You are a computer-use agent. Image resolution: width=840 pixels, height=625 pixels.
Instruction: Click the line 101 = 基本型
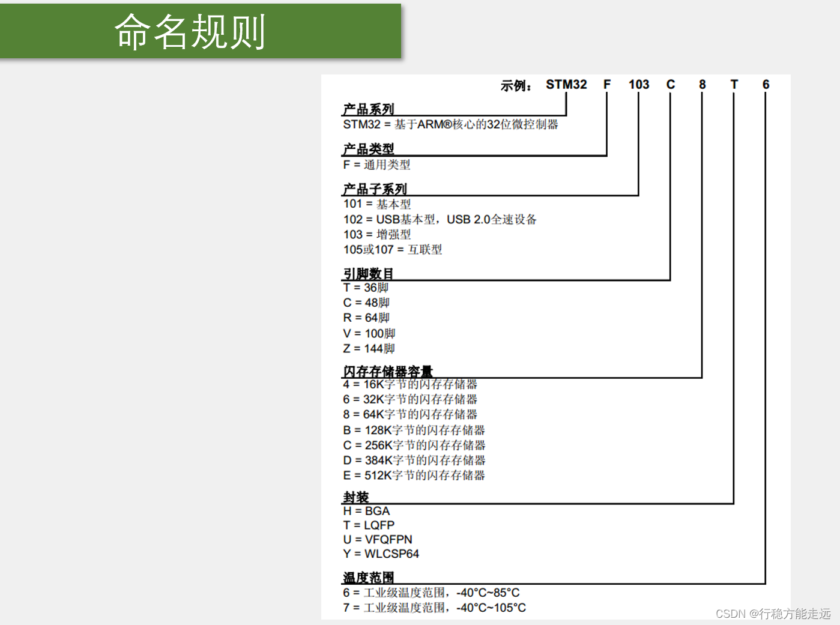click(377, 204)
